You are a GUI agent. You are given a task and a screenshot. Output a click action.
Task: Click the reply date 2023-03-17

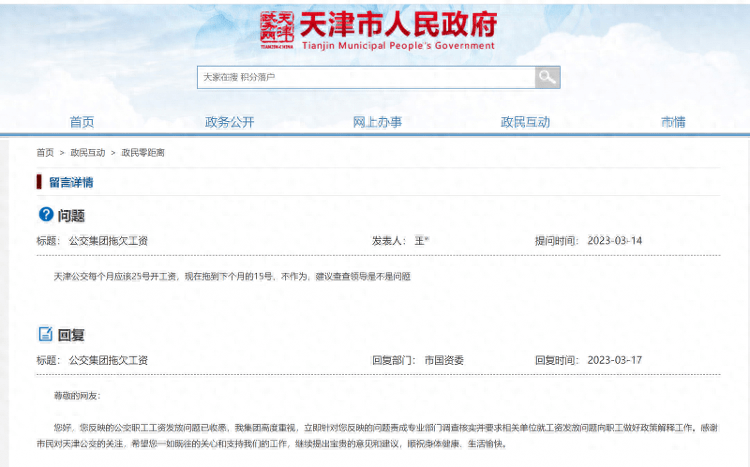click(x=615, y=360)
